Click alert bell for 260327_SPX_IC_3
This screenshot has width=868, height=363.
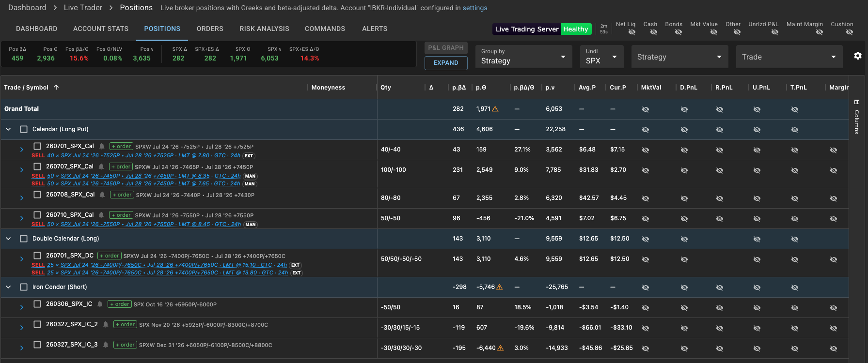coord(106,345)
